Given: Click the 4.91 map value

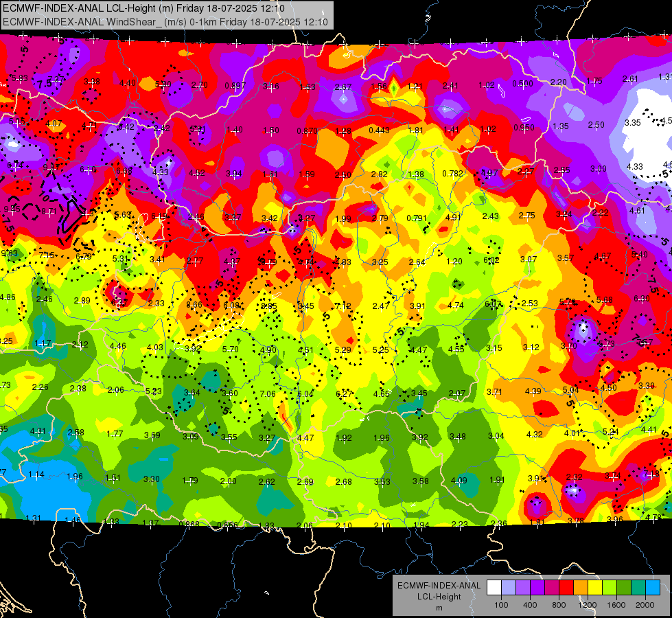Looking at the screenshot, I should point(453,217).
